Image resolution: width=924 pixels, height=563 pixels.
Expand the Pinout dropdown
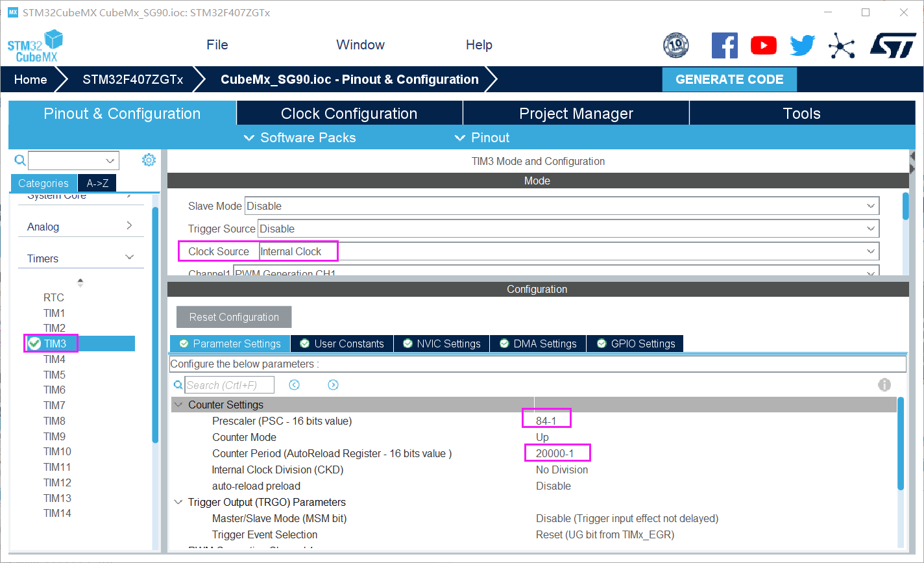pyautogui.click(x=482, y=138)
